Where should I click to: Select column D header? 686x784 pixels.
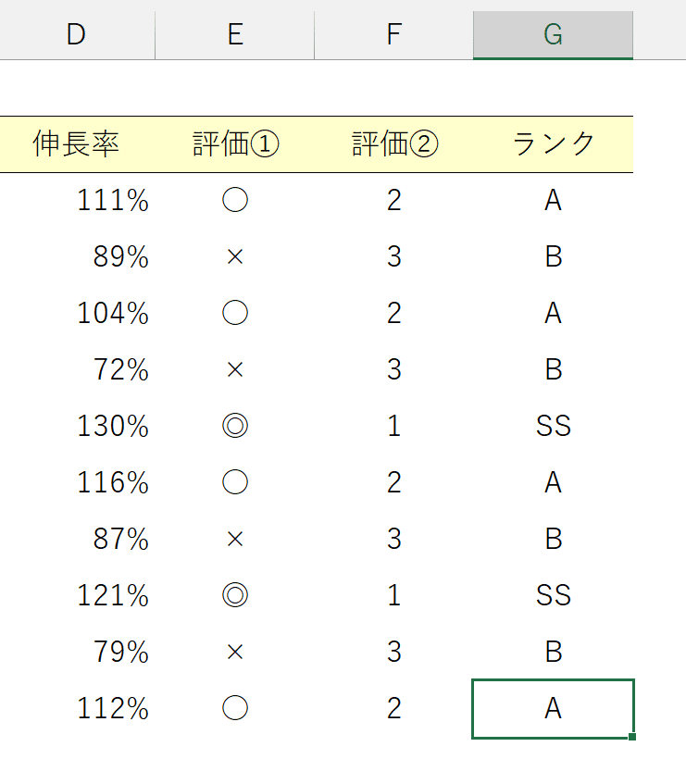pyautogui.click(x=77, y=35)
